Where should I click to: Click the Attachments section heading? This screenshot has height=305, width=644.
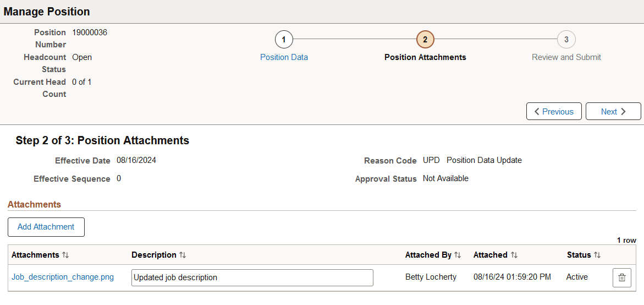[x=34, y=204]
